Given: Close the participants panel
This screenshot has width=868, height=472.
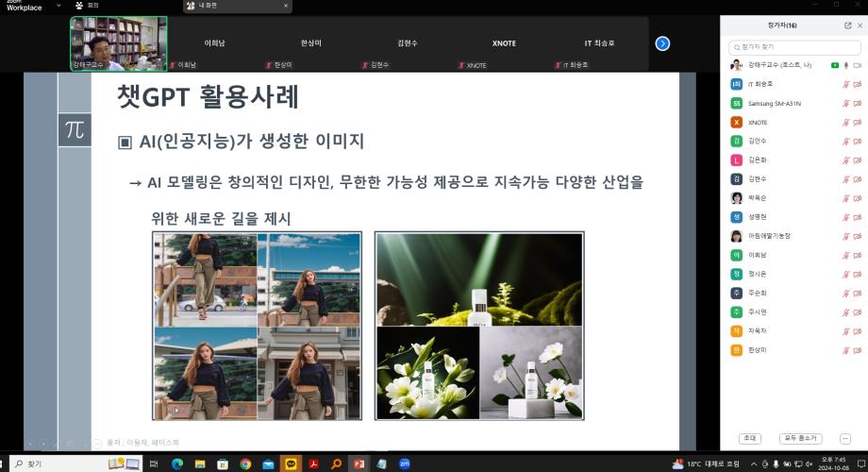Looking at the screenshot, I should 860,25.
